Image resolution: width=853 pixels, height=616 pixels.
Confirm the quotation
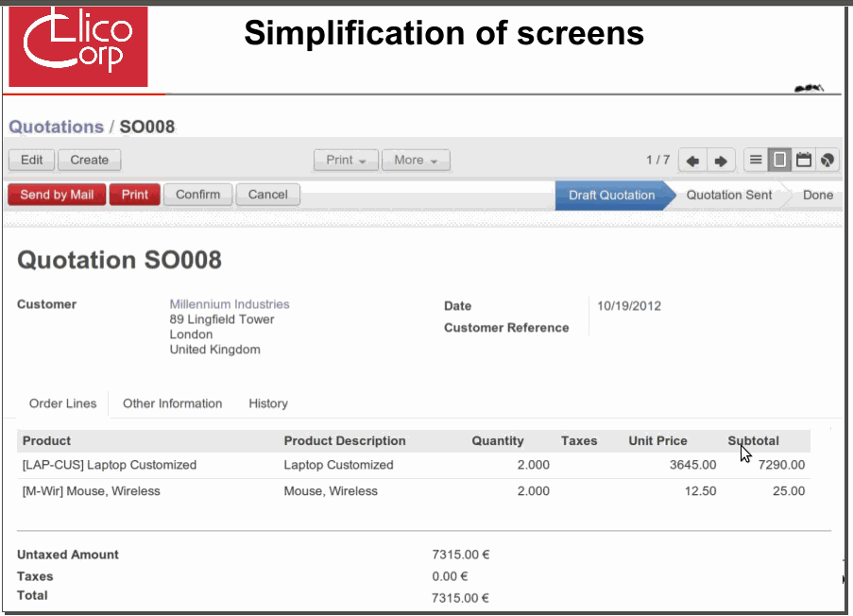197,195
